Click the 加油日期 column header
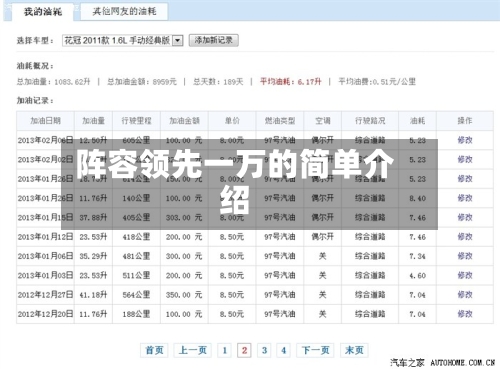The image size is (500, 369). [45, 121]
